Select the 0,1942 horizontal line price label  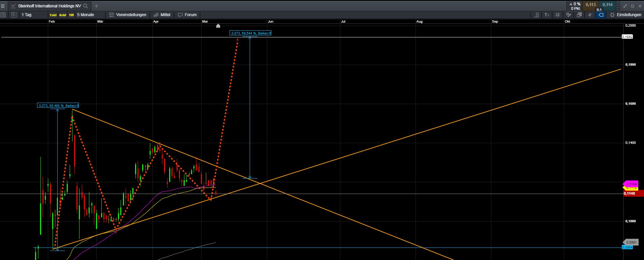(627, 37)
